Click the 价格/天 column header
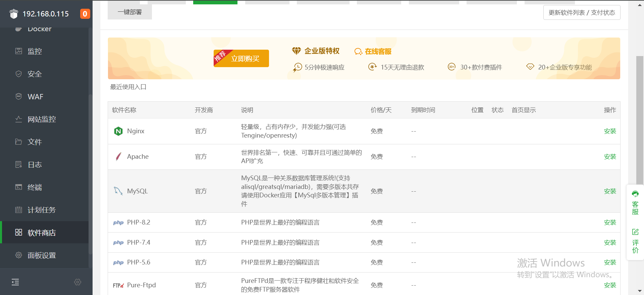Screen dimensions: 644x295 [381, 110]
